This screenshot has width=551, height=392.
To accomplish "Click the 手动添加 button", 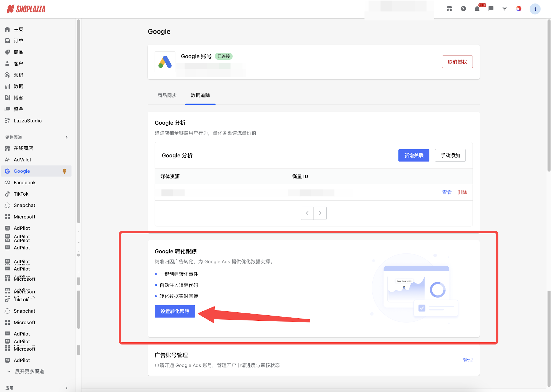I will (450, 156).
